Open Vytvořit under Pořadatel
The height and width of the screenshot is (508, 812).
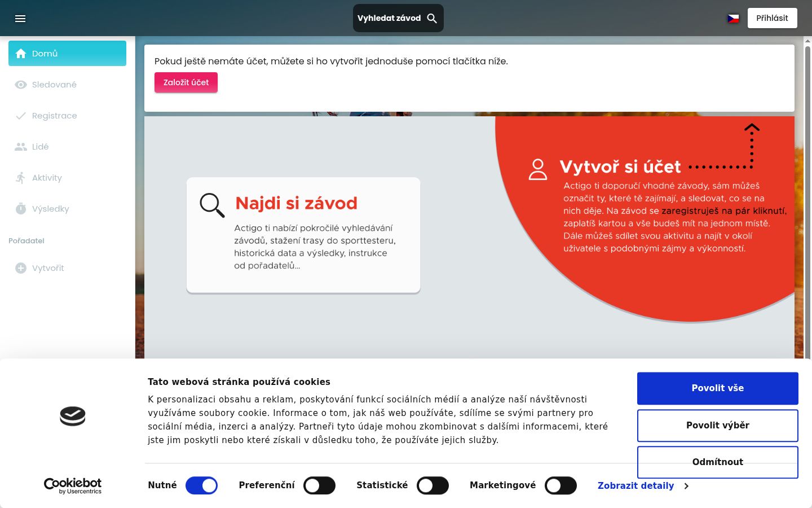click(67, 268)
